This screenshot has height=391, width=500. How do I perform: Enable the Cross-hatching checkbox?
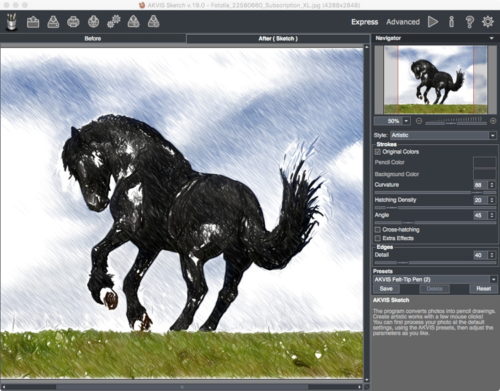(x=378, y=230)
